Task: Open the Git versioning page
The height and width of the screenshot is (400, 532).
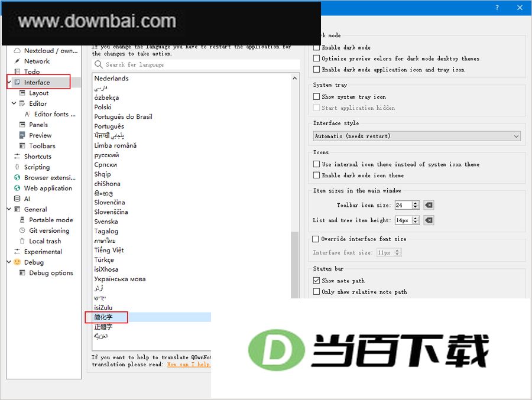Action: pyautogui.click(x=49, y=230)
